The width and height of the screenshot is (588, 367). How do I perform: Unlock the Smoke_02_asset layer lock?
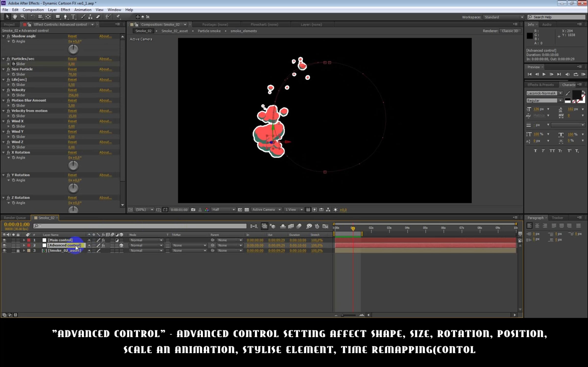[x=18, y=251]
